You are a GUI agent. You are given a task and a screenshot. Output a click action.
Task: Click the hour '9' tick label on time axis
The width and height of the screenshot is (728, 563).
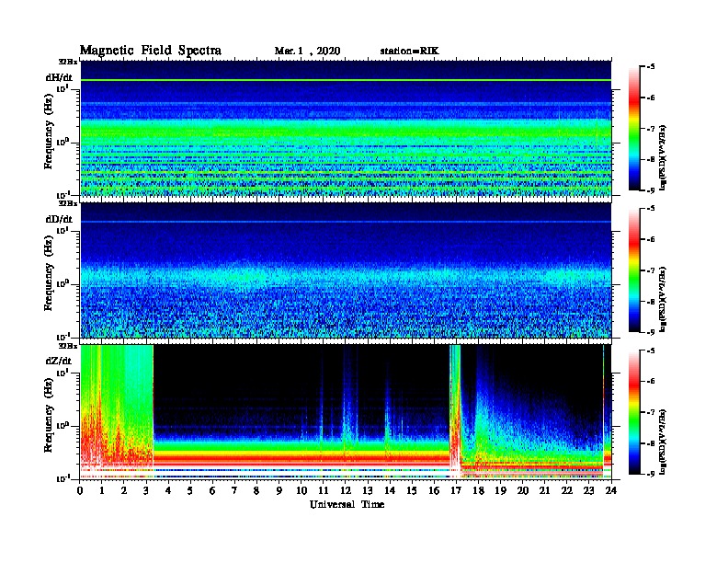[x=279, y=490]
